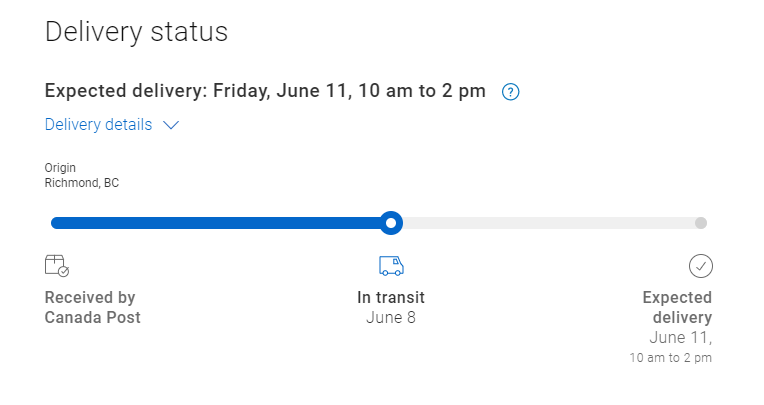
Task: Click the "Delivery status" heading
Action: pyautogui.click(x=137, y=32)
